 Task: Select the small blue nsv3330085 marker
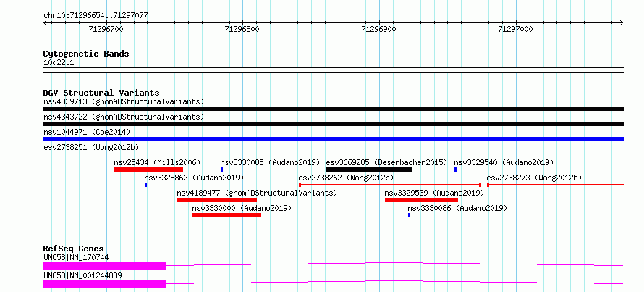222,170
